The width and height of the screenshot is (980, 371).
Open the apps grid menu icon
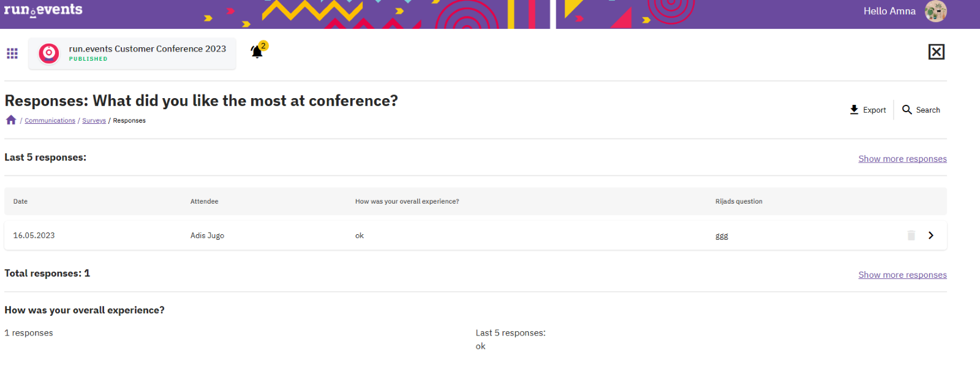click(x=12, y=53)
